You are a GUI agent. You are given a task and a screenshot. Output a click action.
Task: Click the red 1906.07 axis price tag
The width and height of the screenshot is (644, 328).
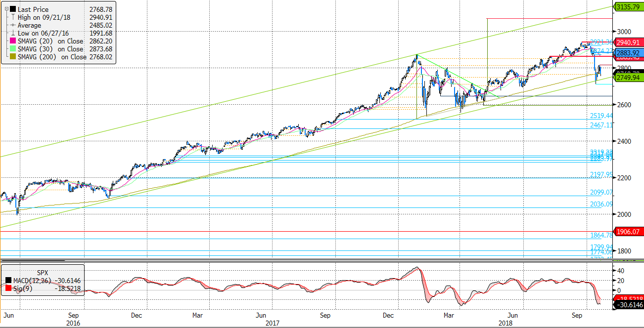[x=628, y=231]
